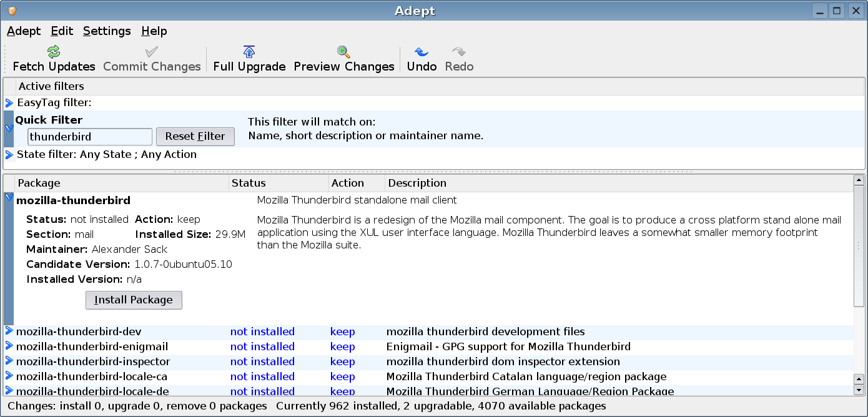Click the State filter 'Any State ; Any Action' text
The width and height of the screenshot is (868, 417).
[x=138, y=154]
